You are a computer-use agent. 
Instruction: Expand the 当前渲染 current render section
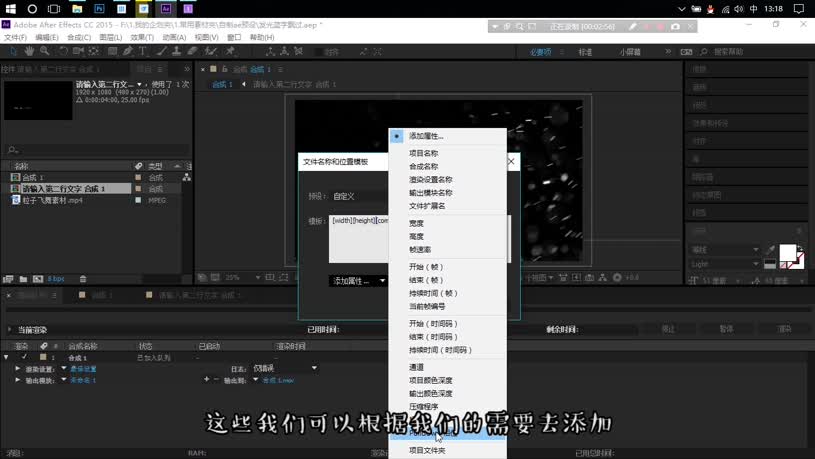click(x=9, y=330)
